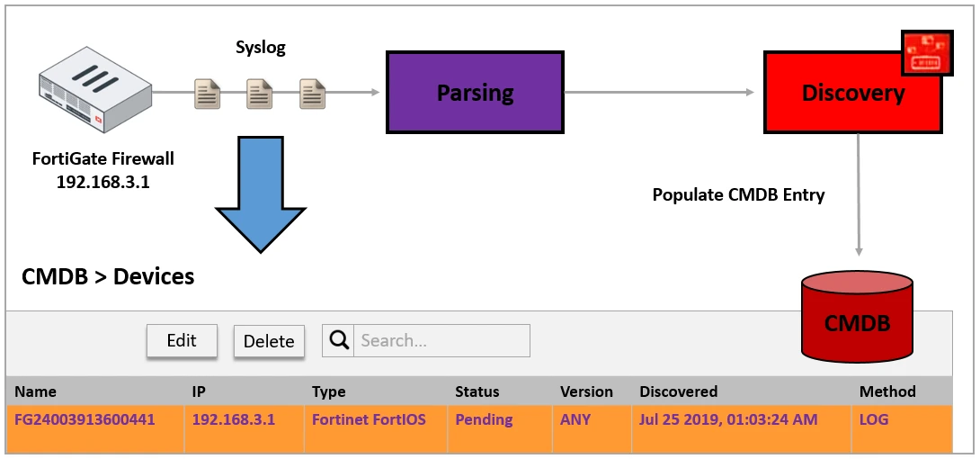The width and height of the screenshot is (980, 459).
Task: Click the Method column header
Action: click(x=887, y=391)
